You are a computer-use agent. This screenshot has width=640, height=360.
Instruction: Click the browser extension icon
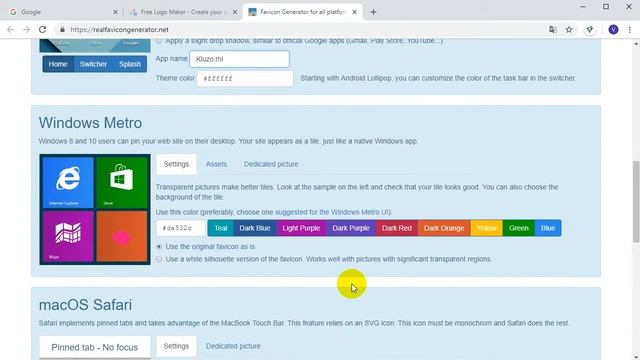[589, 29]
